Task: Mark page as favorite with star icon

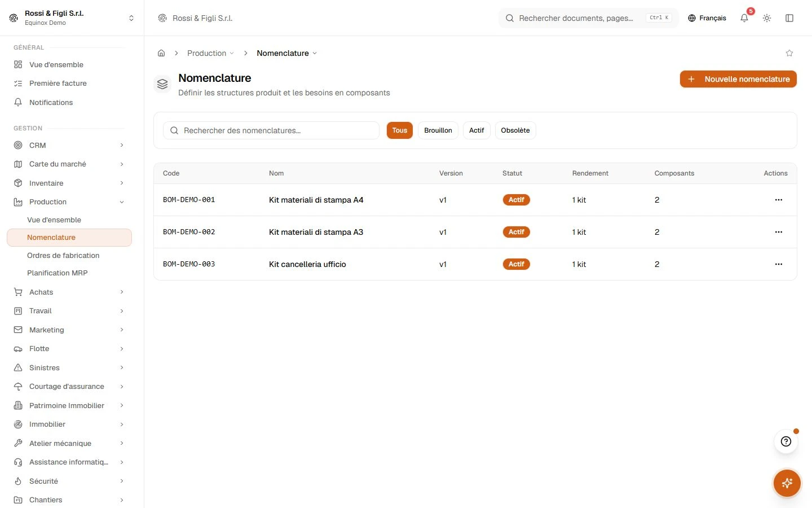Action: point(789,53)
